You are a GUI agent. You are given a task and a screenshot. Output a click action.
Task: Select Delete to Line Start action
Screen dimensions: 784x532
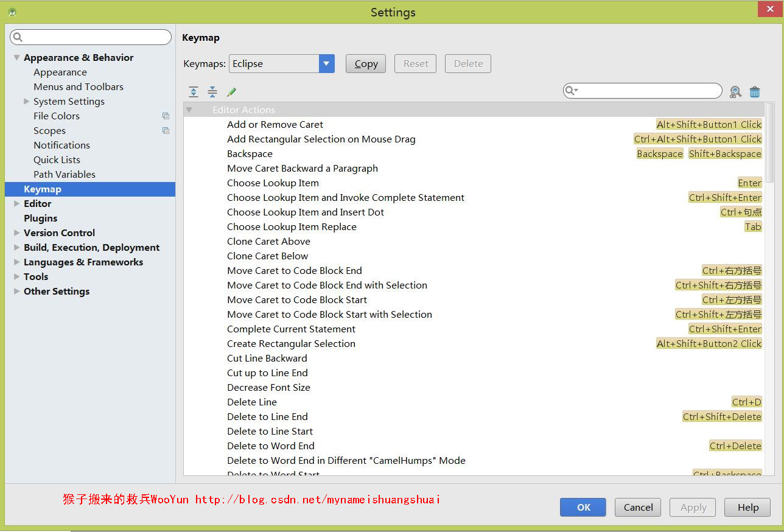(474, 431)
